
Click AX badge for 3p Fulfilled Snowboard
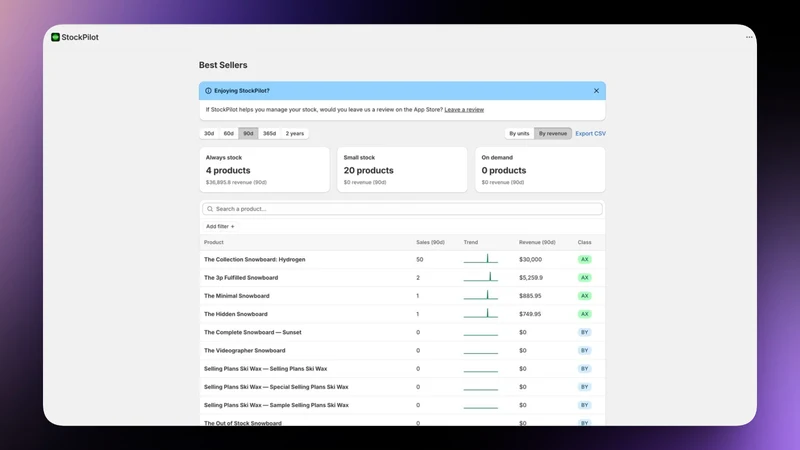click(585, 278)
